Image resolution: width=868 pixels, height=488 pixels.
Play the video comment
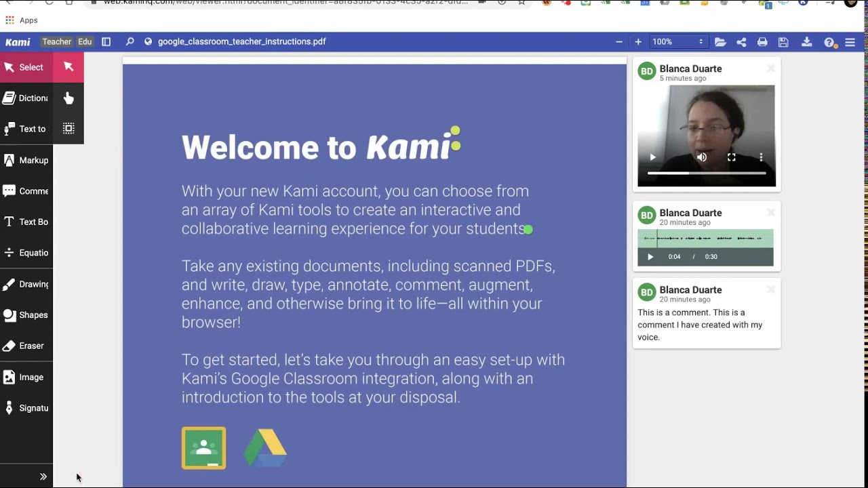point(652,157)
